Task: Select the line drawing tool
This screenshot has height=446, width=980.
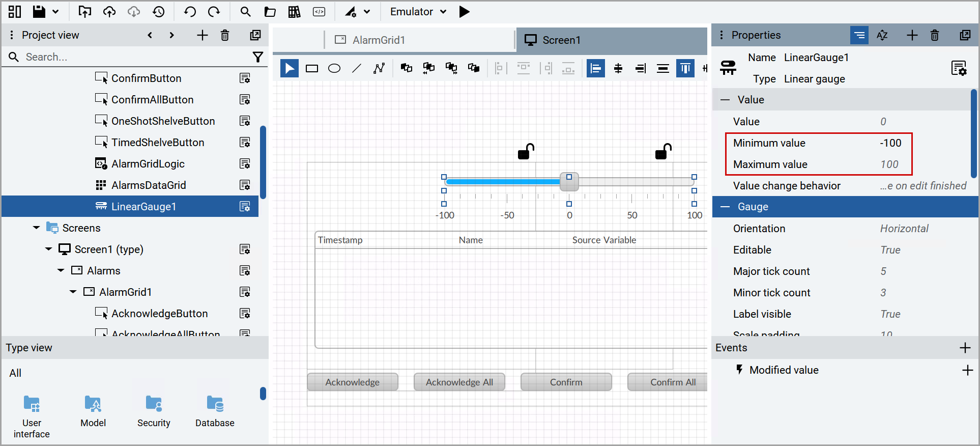Action: tap(357, 68)
